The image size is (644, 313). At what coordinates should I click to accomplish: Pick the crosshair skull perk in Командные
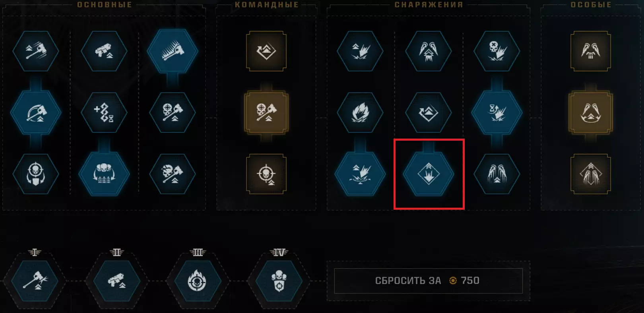pos(266,174)
